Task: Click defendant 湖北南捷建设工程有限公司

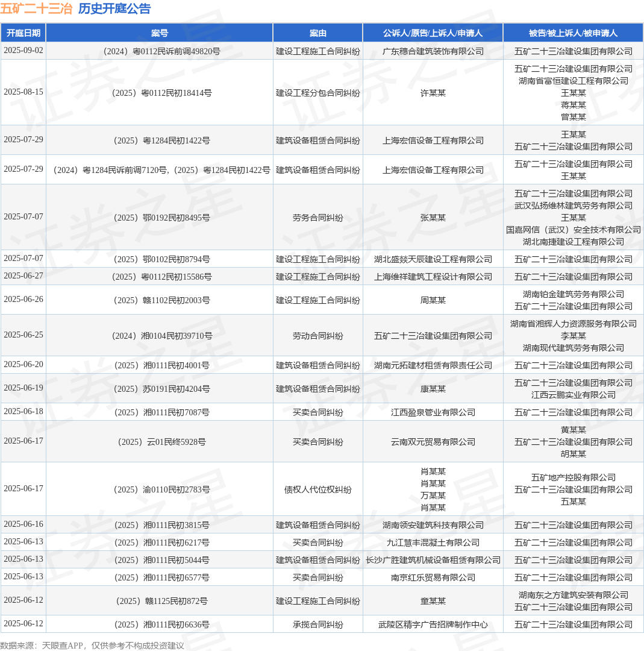Action: point(573,242)
